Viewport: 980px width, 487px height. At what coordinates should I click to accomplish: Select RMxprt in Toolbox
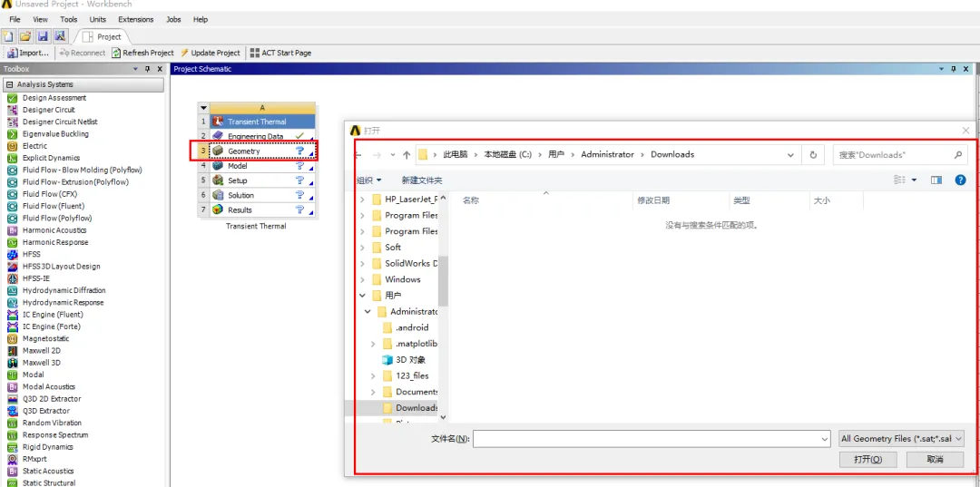(x=35, y=459)
